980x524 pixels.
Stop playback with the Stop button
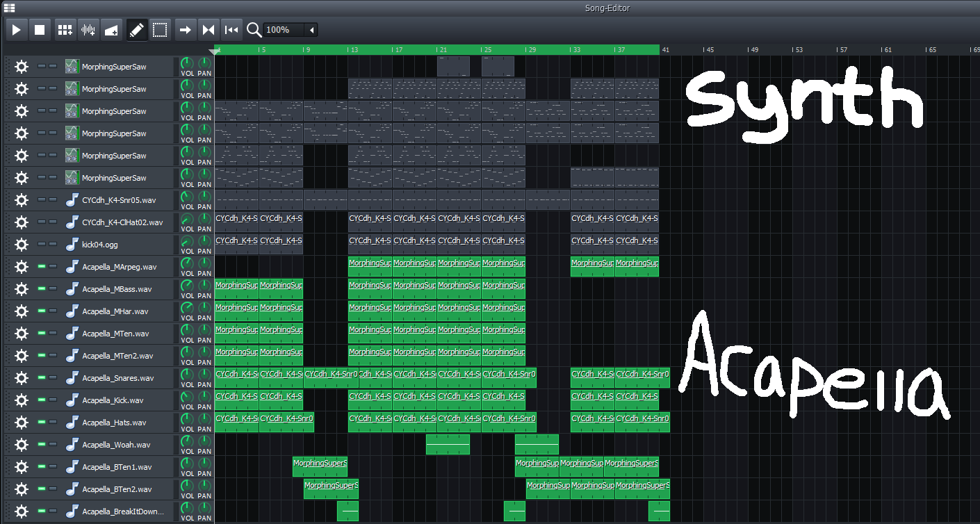point(40,30)
